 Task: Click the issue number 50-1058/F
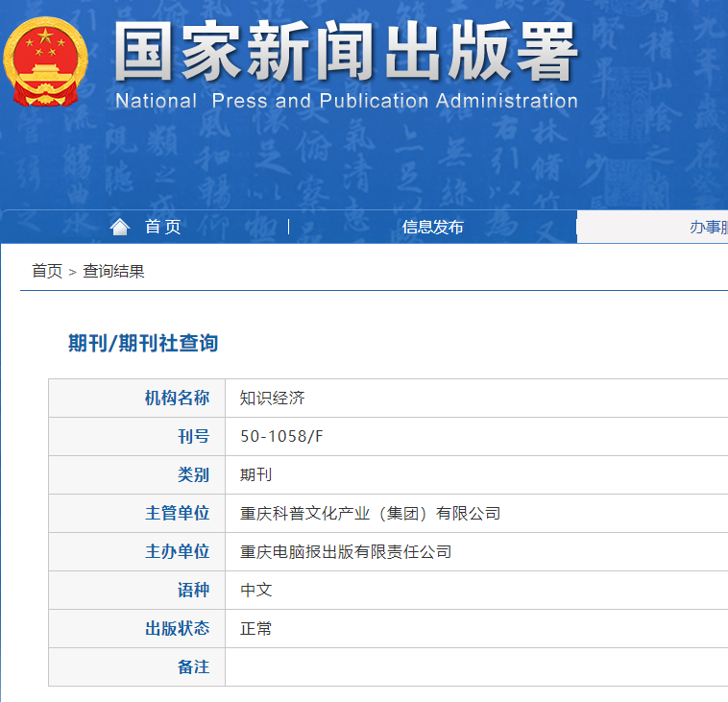click(281, 436)
